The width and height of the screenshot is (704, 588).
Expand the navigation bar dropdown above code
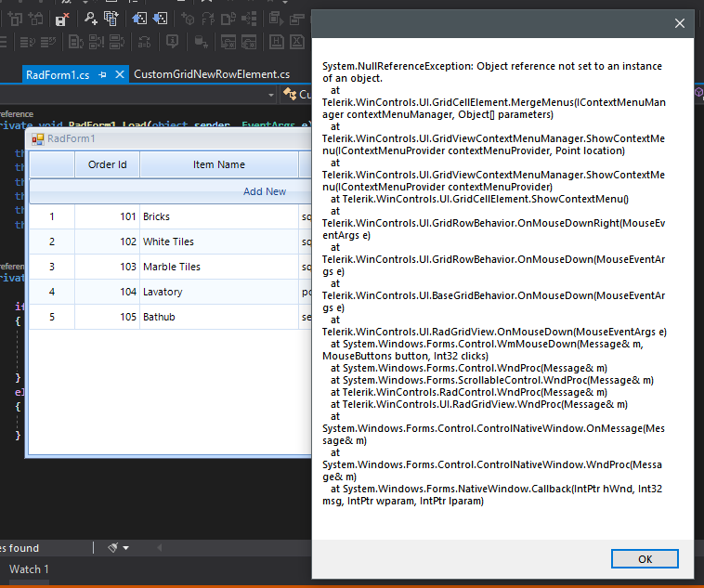click(271, 95)
